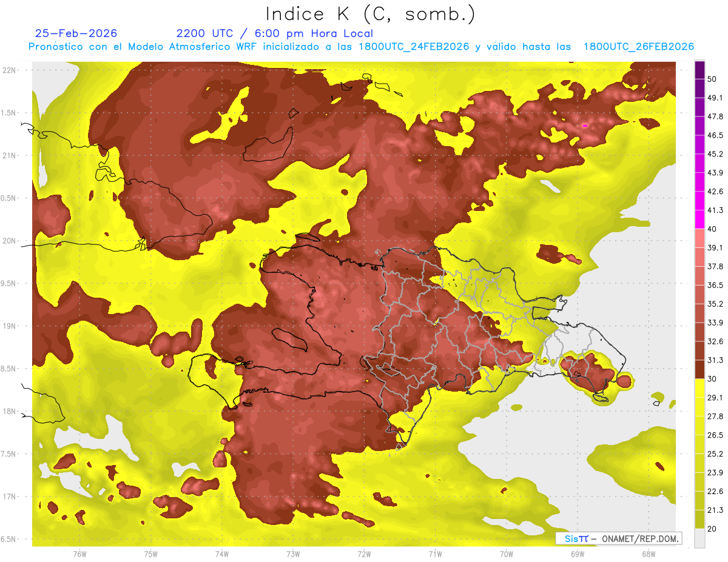Click the '27.8' color scale value
This screenshot has width=728, height=562.
pos(715,416)
